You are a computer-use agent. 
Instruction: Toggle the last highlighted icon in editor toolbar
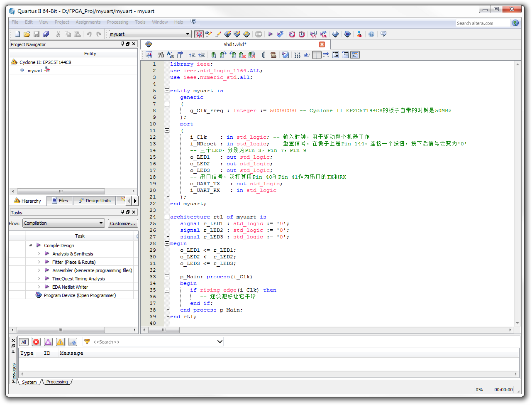pos(355,55)
